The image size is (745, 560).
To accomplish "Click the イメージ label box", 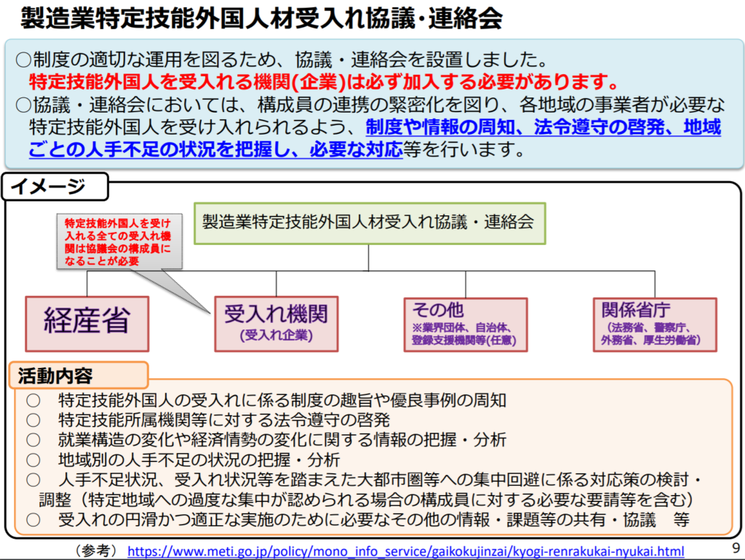I will 55,187.
